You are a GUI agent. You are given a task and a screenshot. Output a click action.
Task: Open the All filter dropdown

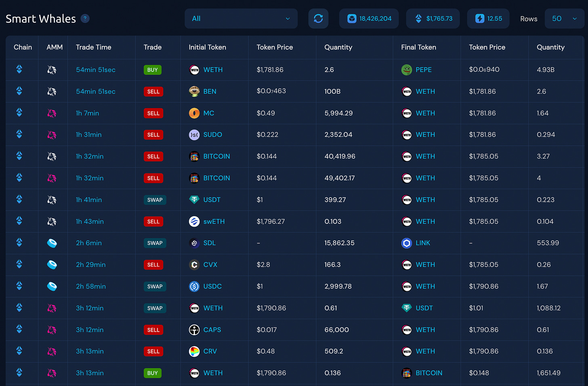pyautogui.click(x=241, y=19)
